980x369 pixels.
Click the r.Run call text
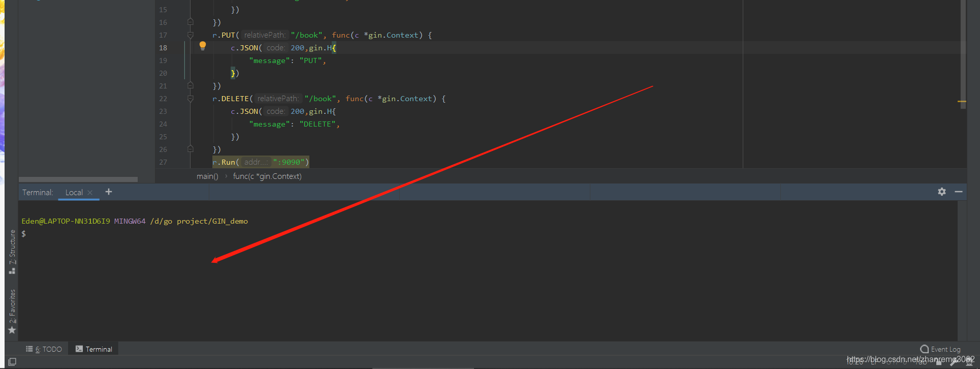(224, 162)
